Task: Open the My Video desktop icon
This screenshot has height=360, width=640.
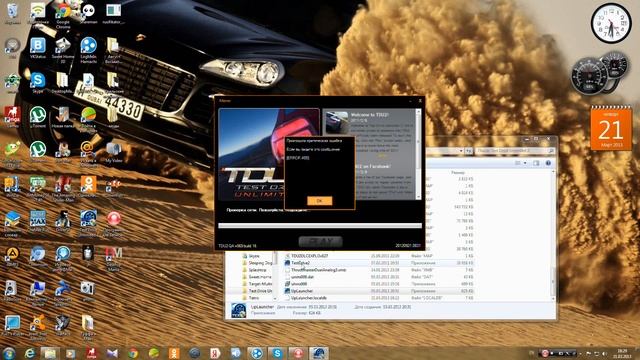Action: click(x=114, y=152)
